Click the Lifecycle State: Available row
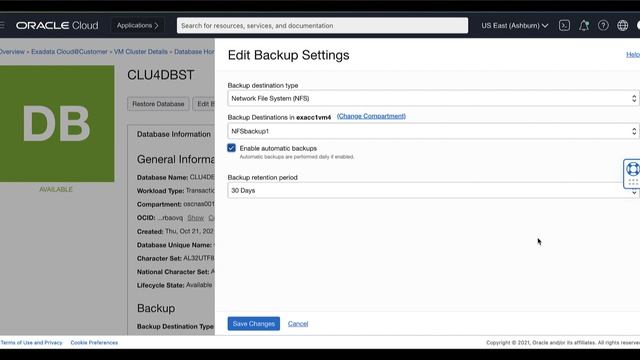 174,285
